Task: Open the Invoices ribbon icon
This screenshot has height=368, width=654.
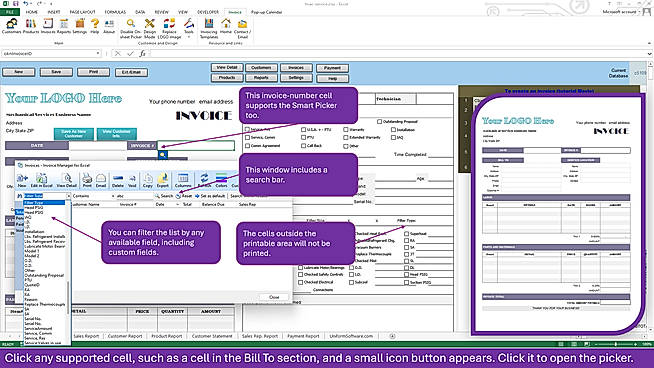Action: (x=48, y=26)
